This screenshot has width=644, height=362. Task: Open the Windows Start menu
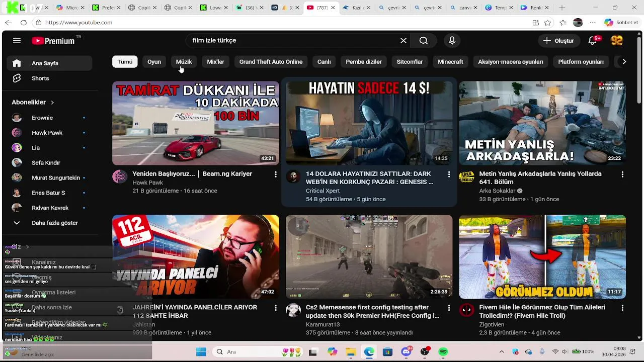[201, 352]
